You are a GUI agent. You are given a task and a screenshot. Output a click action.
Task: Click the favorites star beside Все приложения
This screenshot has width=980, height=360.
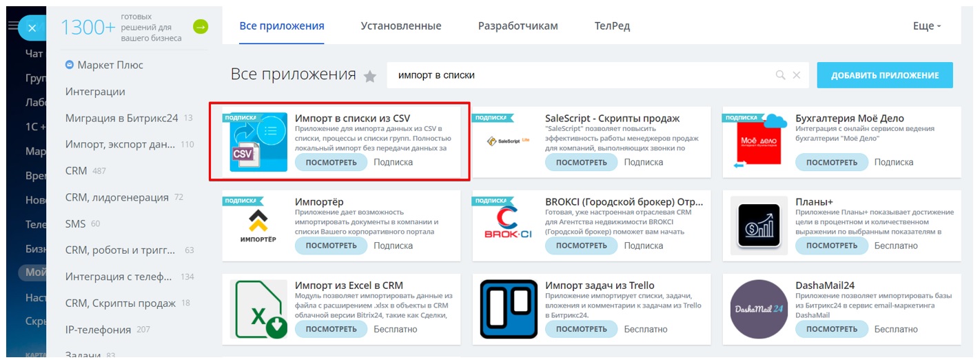[x=370, y=77]
